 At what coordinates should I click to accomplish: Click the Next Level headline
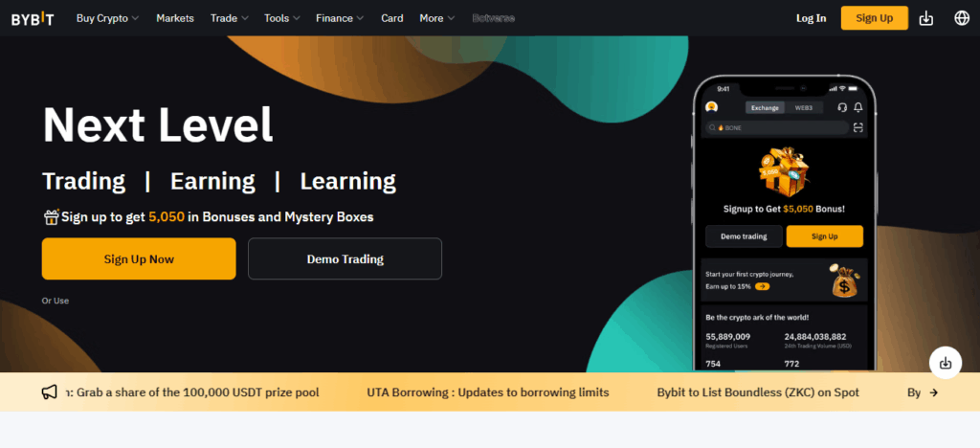(x=158, y=125)
